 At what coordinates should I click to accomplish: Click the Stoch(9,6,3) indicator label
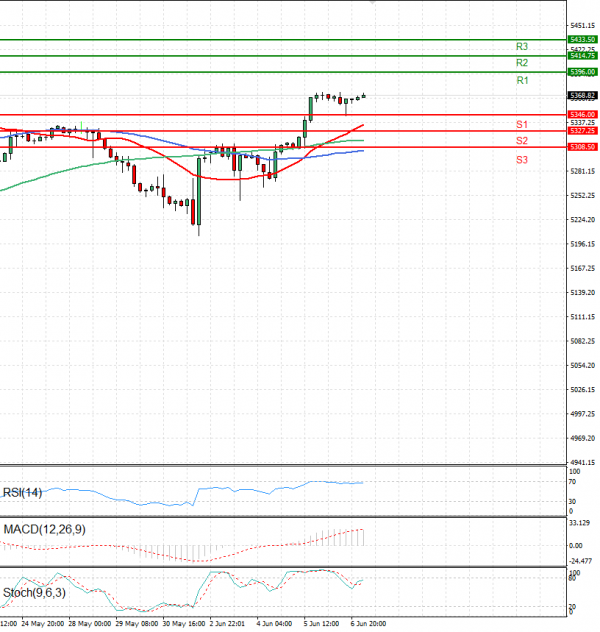[34, 593]
